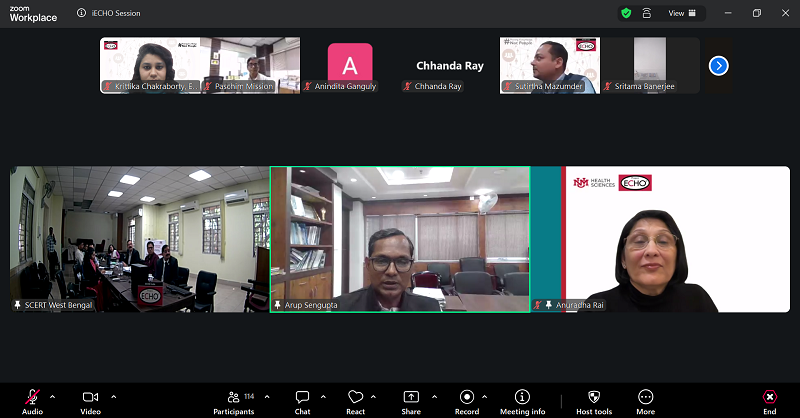
Task: Click the meeting info circle icon beside iECHO Session
Action: tap(81, 13)
